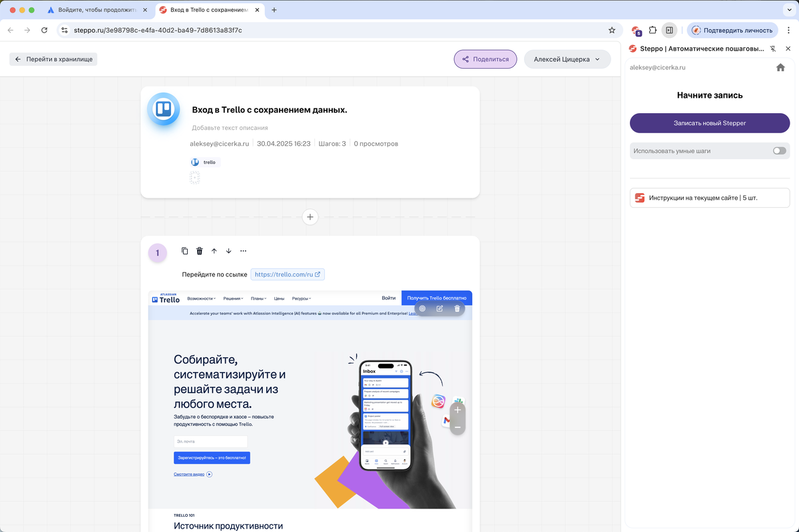Select the blur tool on the screenshot overlay
The width and height of the screenshot is (799, 532).
[x=422, y=308]
